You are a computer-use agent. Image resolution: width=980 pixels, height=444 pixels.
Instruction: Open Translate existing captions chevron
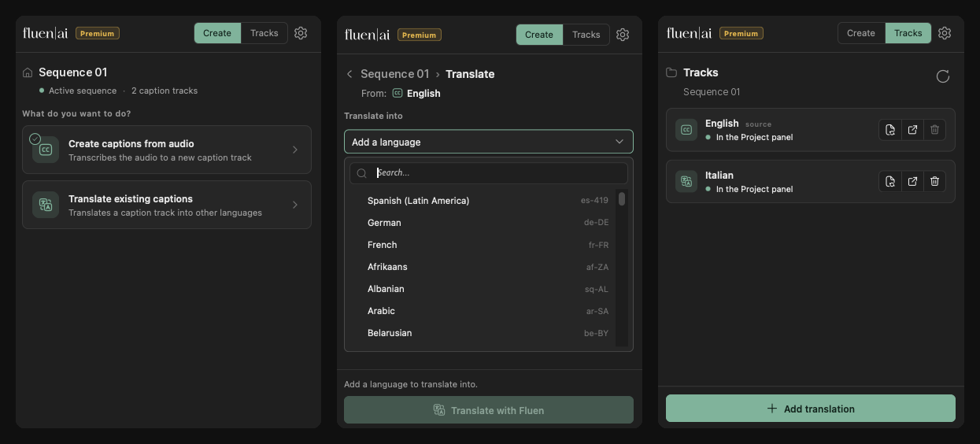pyautogui.click(x=295, y=205)
